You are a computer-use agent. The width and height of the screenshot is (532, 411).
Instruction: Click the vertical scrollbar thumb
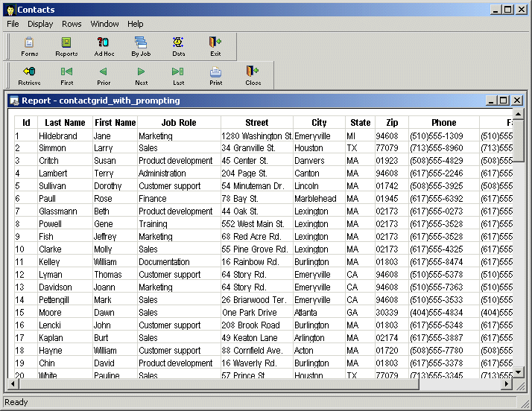518,141
